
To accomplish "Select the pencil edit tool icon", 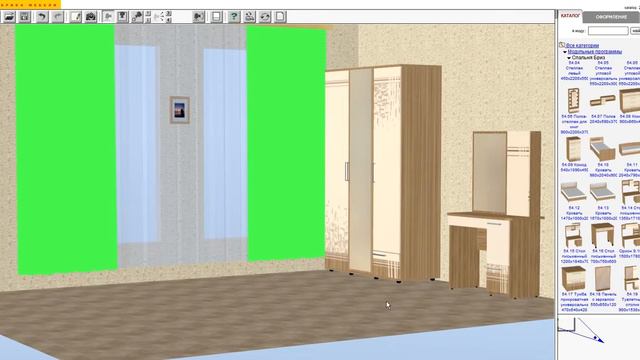I will pos(76,17).
